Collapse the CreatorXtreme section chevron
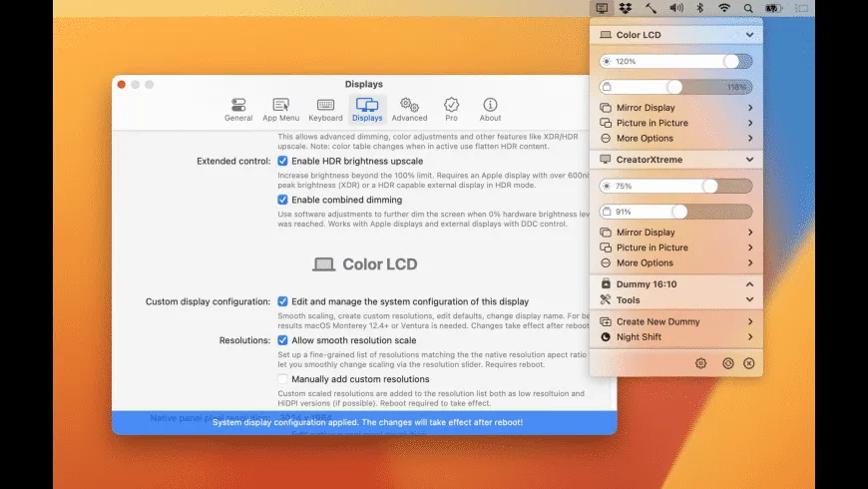Screen dimensions: 868x489 click(749, 160)
